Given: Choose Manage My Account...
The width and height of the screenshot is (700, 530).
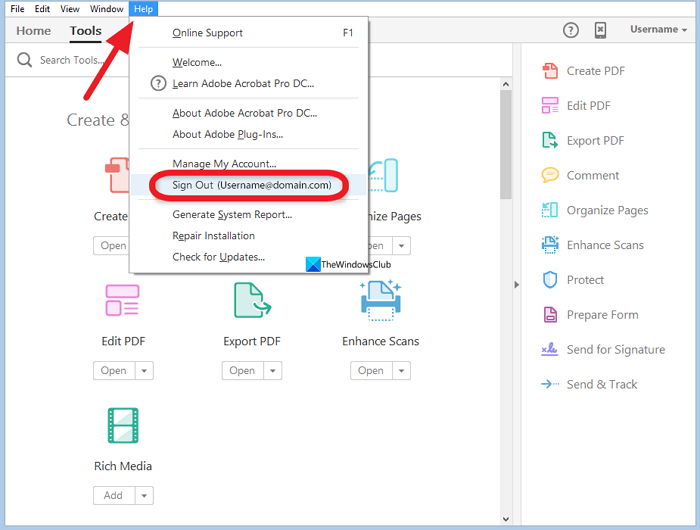Looking at the screenshot, I should [x=249, y=164].
